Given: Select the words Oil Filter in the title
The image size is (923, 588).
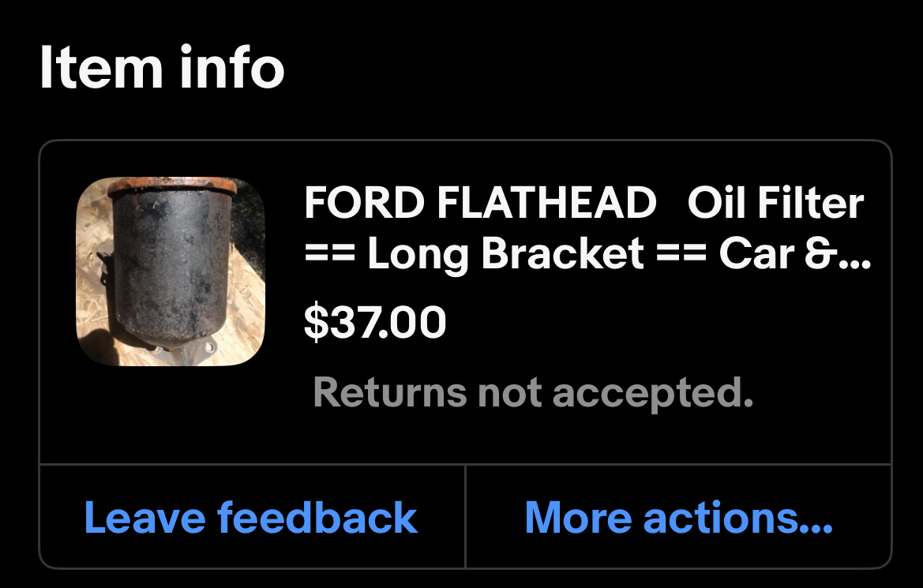Looking at the screenshot, I should click(x=775, y=204).
